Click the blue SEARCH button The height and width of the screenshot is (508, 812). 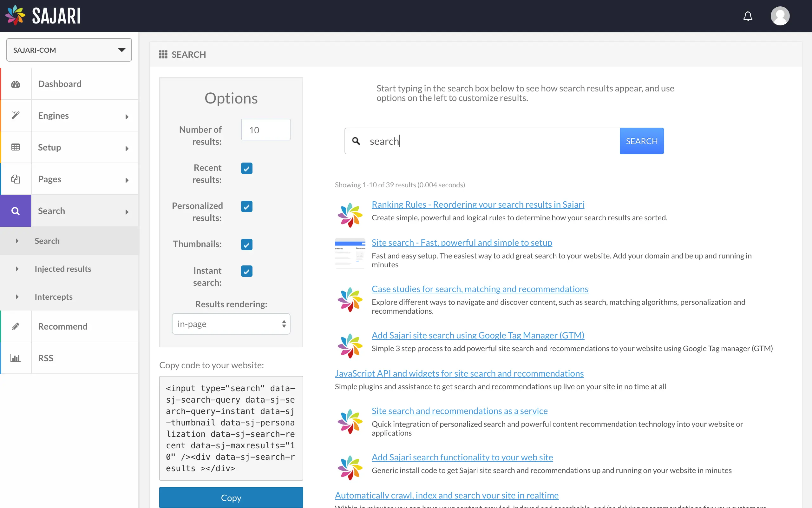click(x=642, y=141)
